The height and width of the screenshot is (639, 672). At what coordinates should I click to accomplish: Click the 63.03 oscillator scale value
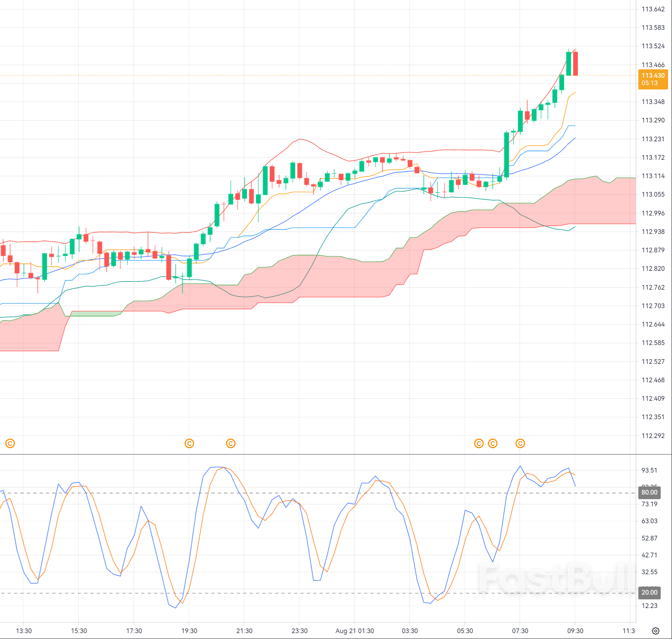pyautogui.click(x=649, y=521)
